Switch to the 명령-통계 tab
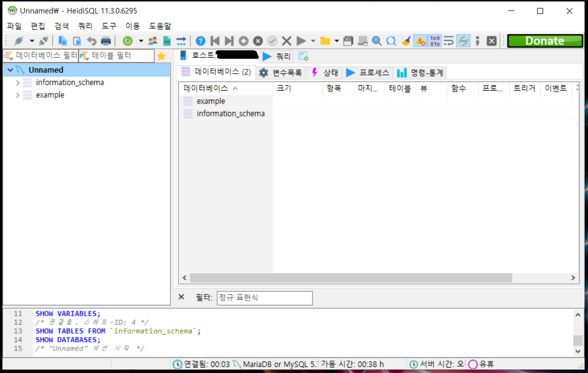 tap(420, 73)
